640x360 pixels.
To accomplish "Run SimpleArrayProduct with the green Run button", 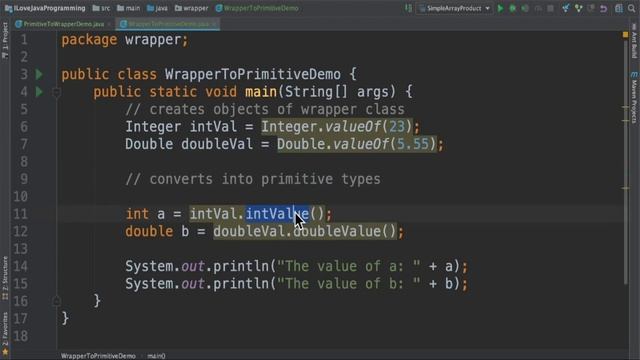I will point(500,8).
